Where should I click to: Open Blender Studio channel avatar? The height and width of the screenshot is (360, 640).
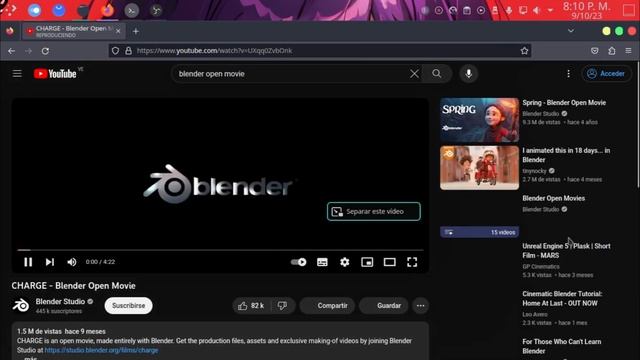[20, 306]
